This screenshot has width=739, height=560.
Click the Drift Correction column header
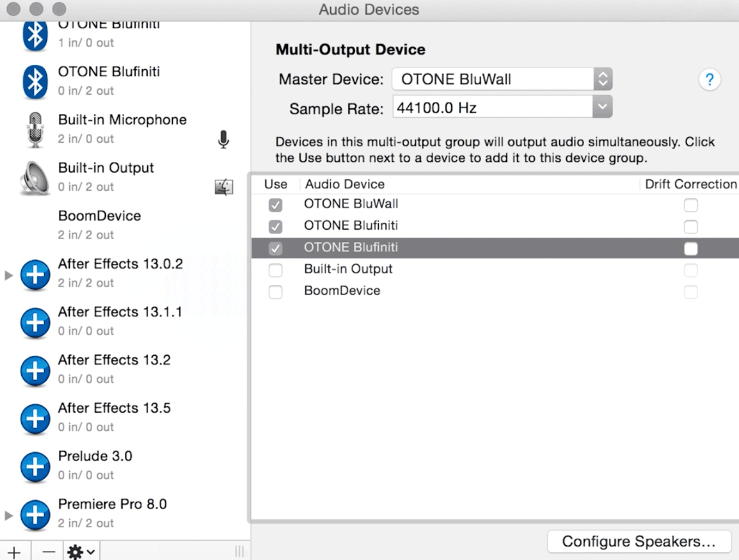690,184
